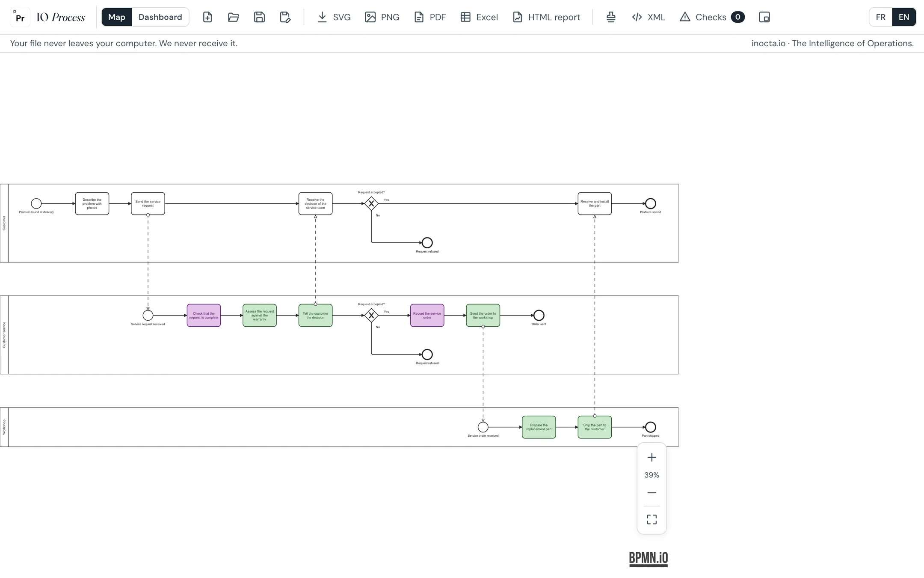Switch to the Map tab

click(117, 17)
